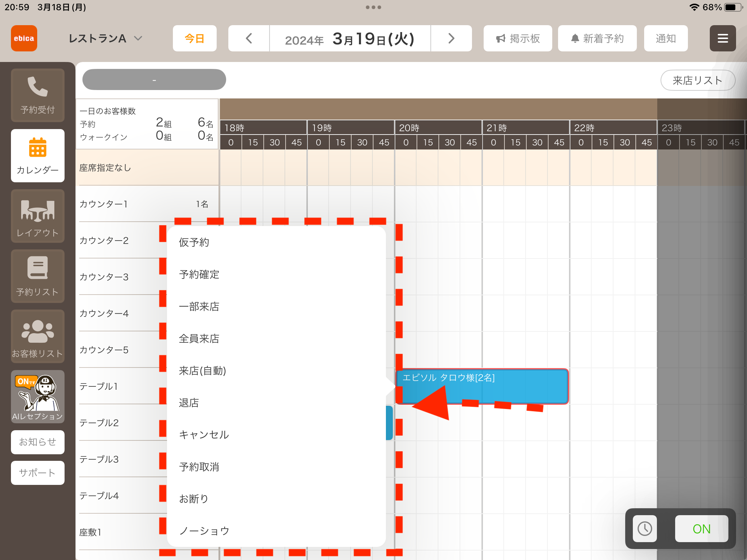
Task: Click the 一日のお客様数 summary heading
Action: [108, 111]
